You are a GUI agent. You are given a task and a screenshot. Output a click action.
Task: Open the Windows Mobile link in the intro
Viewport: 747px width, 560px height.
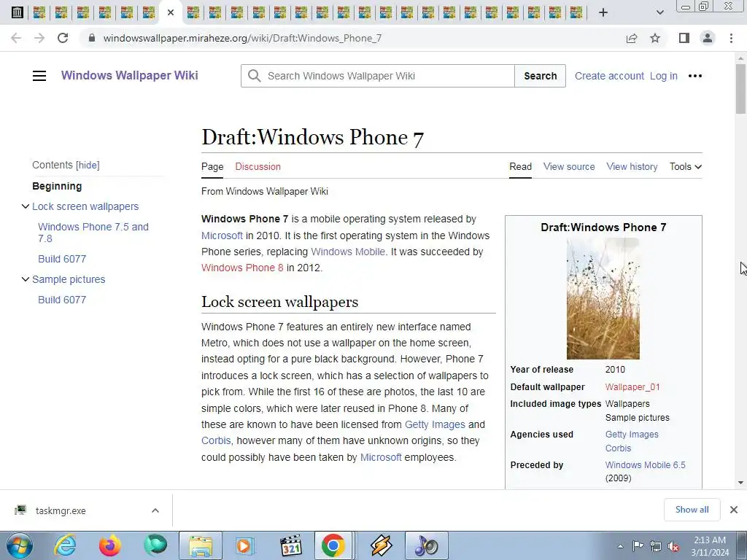[x=348, y=252]
